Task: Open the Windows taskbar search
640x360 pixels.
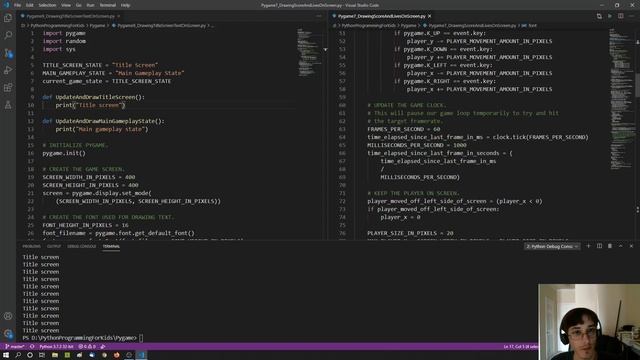Action: click(x=18, y=355)
